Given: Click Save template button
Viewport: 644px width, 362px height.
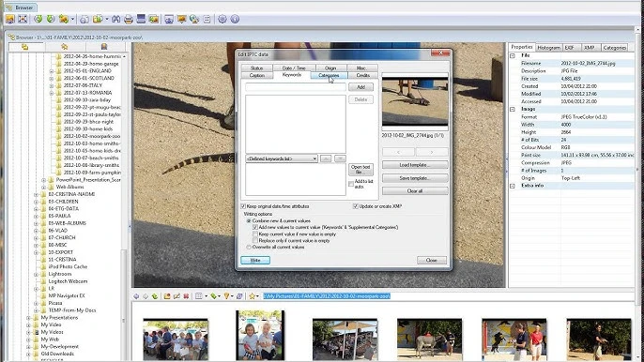Looking at the screenshot, I should (x=415, y=178).
